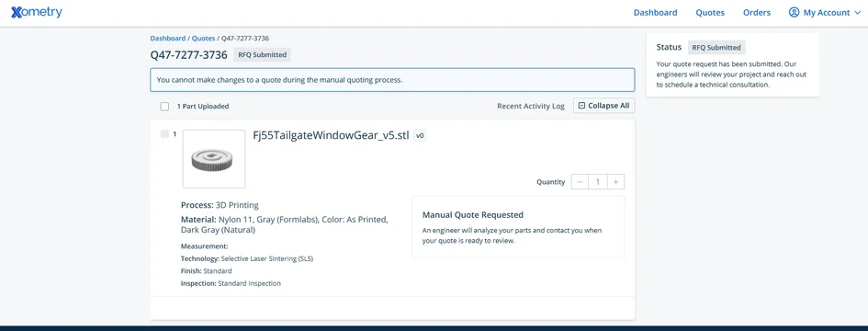This screenshot has height=331, width=868.
Task: Click the 'Inspection: Standard Inspection' line
Action: pos(231,283)
